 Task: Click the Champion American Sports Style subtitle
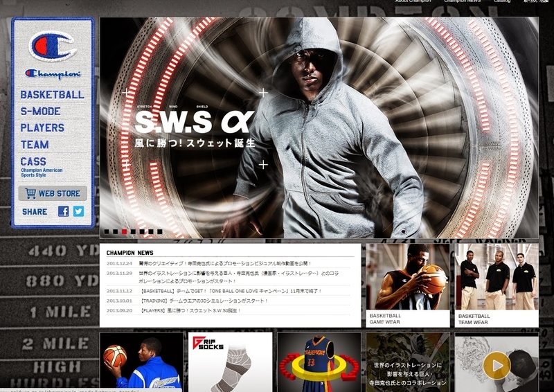[42, 172]
